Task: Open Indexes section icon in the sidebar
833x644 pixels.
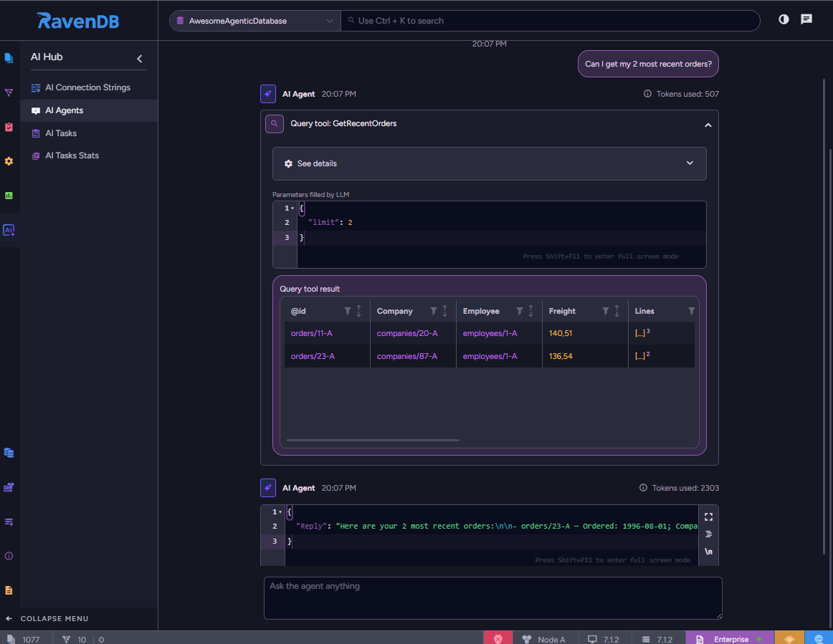Action: tap(9, 92)
